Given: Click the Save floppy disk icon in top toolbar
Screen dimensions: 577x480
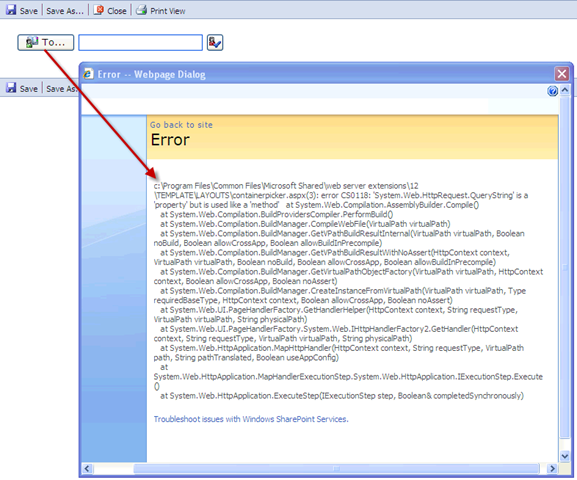Looking at the screenshot, I should coord(11,10).
